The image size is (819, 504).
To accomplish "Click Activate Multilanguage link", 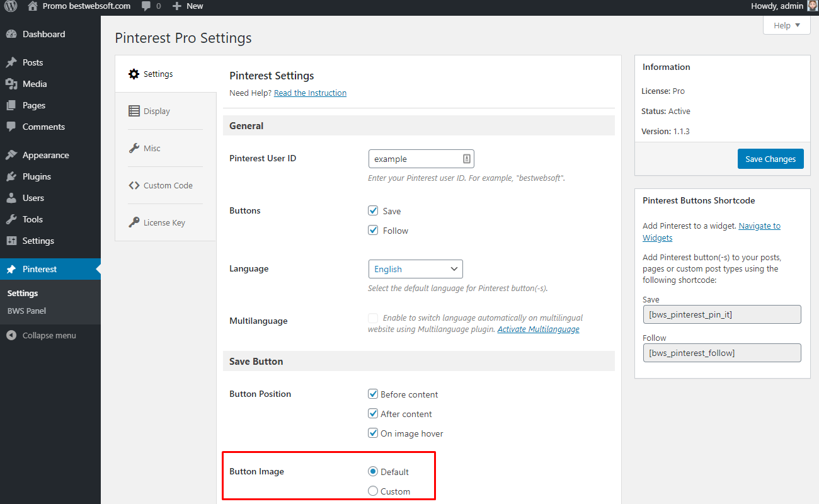I will [x=538, y=329].
